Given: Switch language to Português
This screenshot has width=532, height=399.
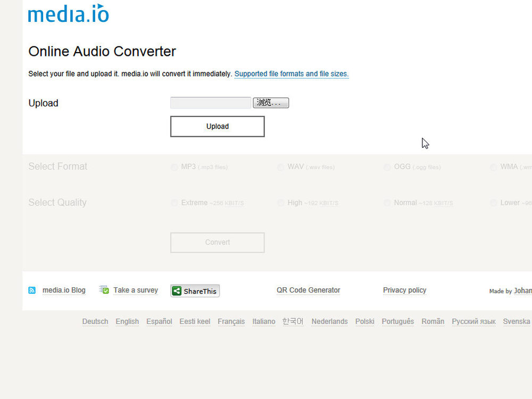Looking at the screenshot, I should tap(397, 322).
